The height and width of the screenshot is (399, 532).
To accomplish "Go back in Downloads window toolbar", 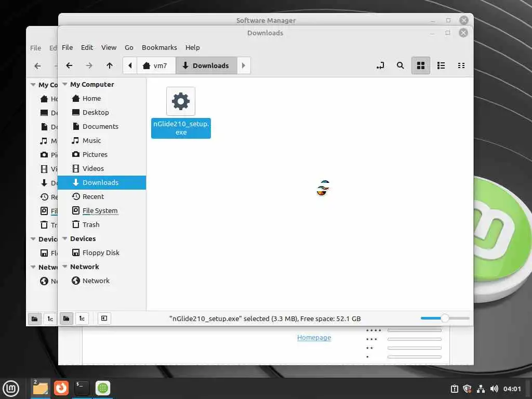I will click(x=69, y=65).
